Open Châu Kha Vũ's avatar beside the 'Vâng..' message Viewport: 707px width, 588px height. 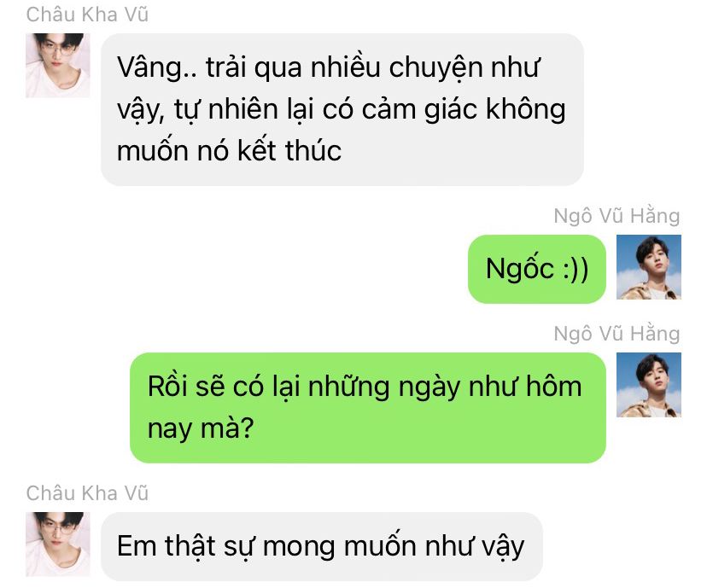58,66
